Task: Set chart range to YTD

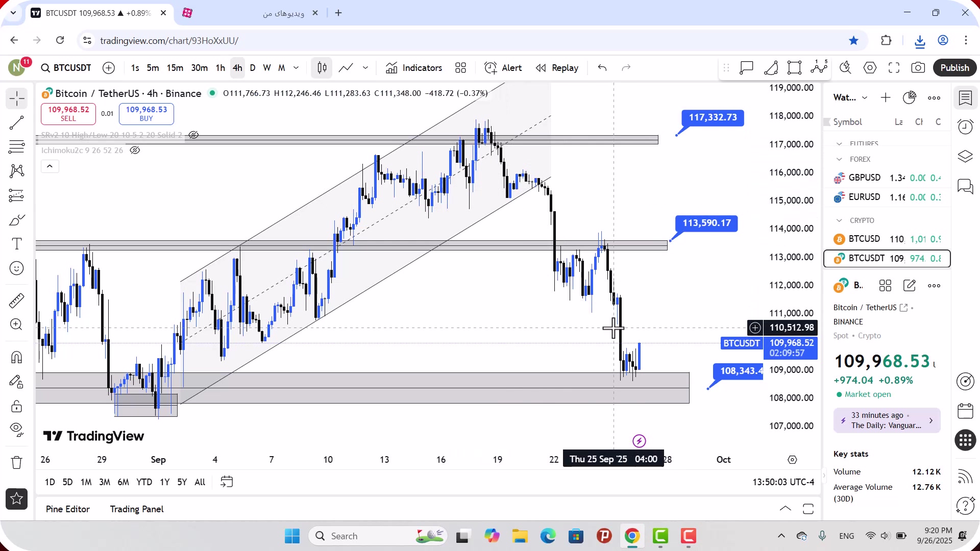Action: point(144,482)
